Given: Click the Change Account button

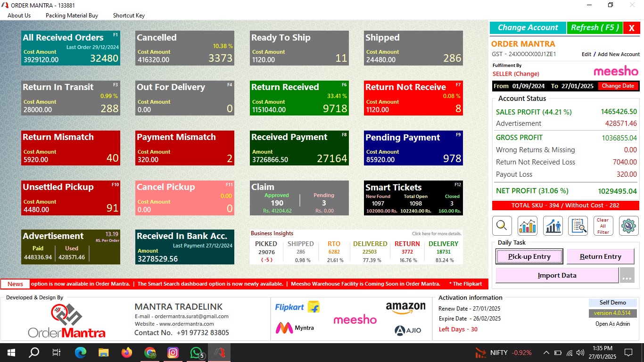Looking at the screenshot, I should click(528, 28).
